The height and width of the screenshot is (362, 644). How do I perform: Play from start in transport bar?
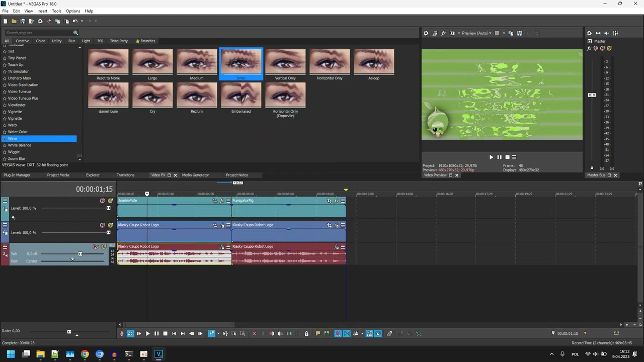(x=139, y=333)
